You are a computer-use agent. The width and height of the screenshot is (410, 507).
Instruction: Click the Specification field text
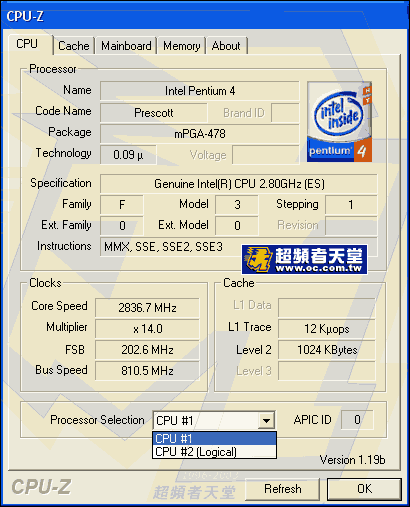coord(239,184)
